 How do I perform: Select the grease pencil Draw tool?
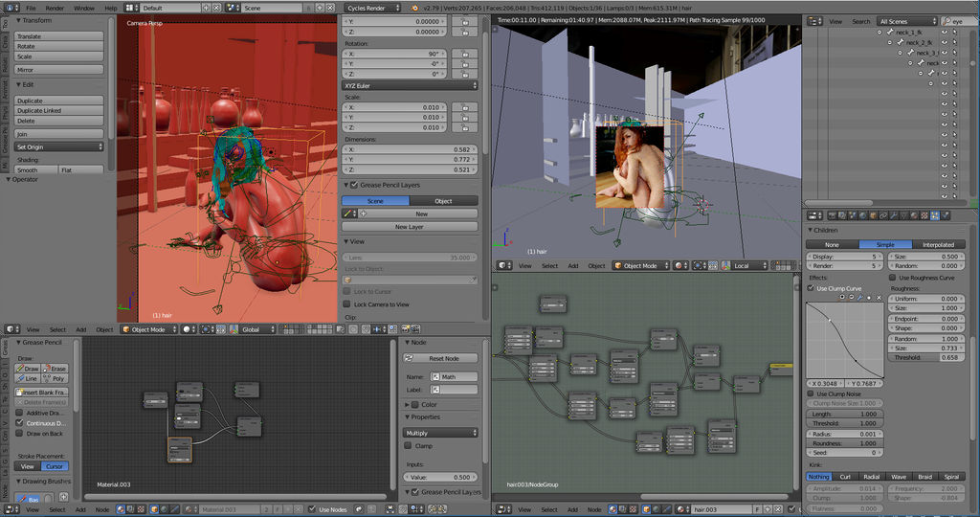pos(30,369)
